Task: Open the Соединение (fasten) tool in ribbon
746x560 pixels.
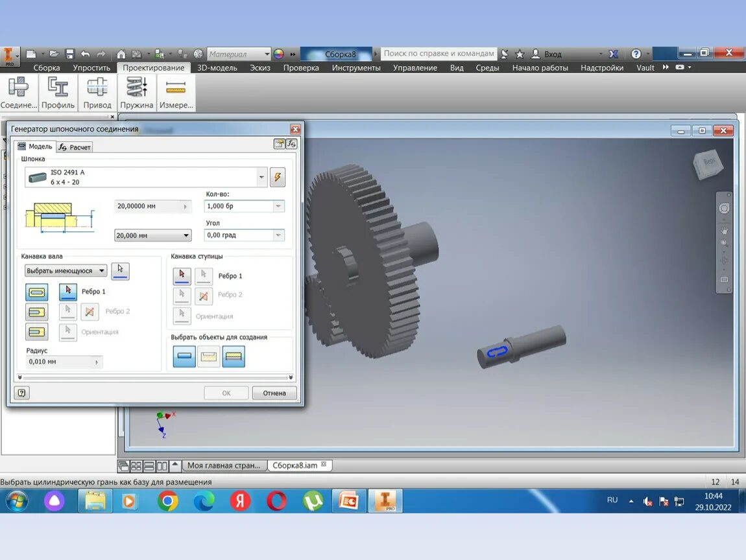Action: (19, 93)
